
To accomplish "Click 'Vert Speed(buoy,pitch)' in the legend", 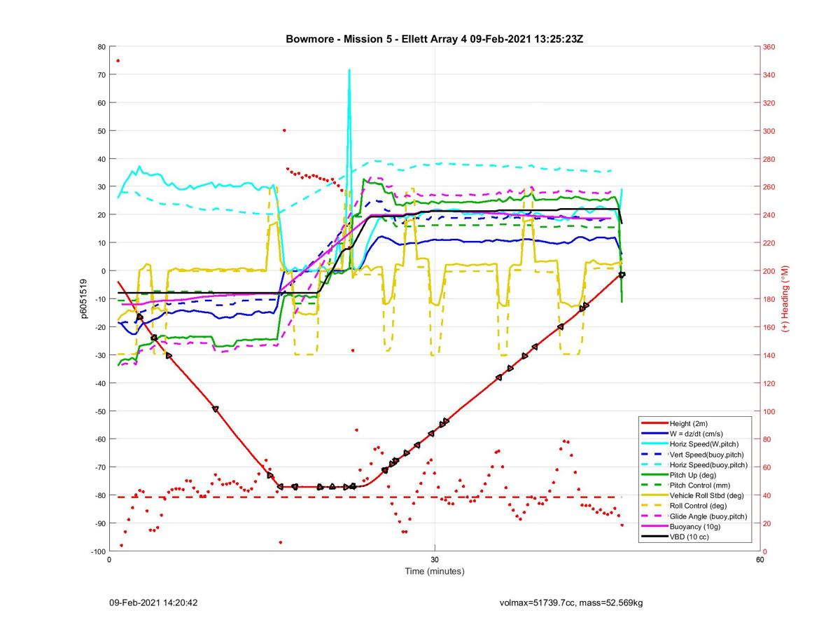I will [x=706, y=455].
